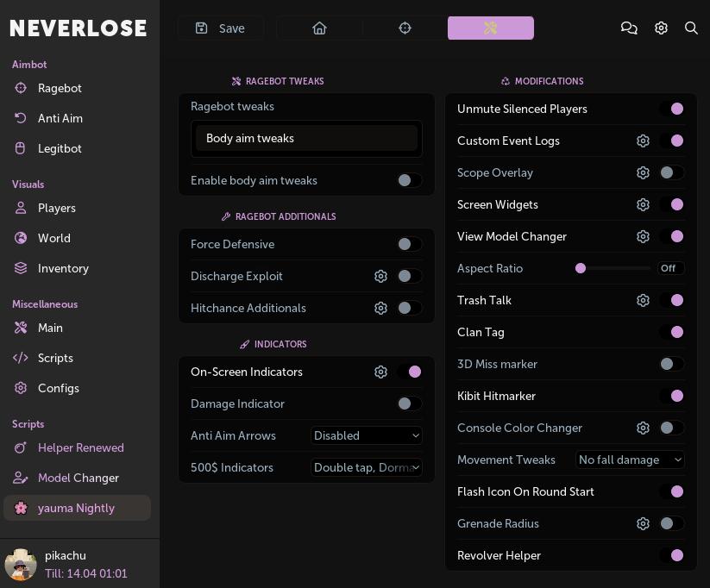Click the Aspect Ratio slider handle

point(581,268)
